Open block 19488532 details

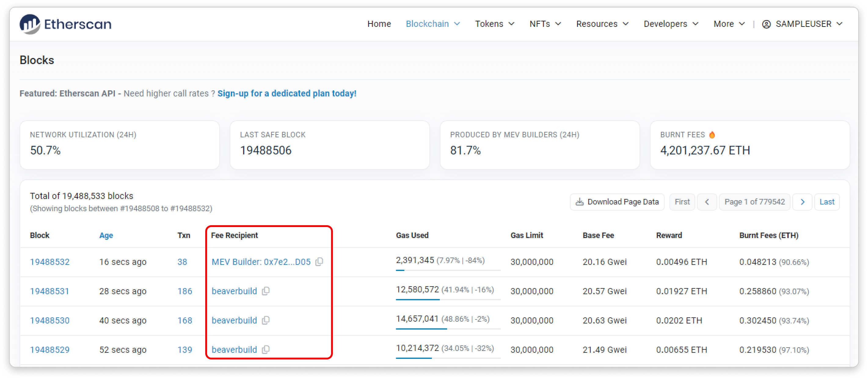49,262
